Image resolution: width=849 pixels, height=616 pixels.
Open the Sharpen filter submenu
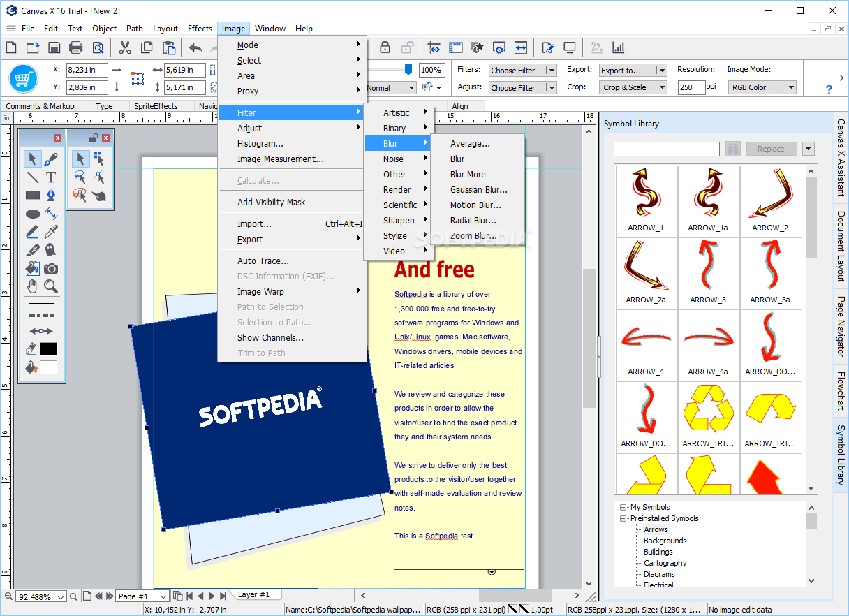point(399,220)
